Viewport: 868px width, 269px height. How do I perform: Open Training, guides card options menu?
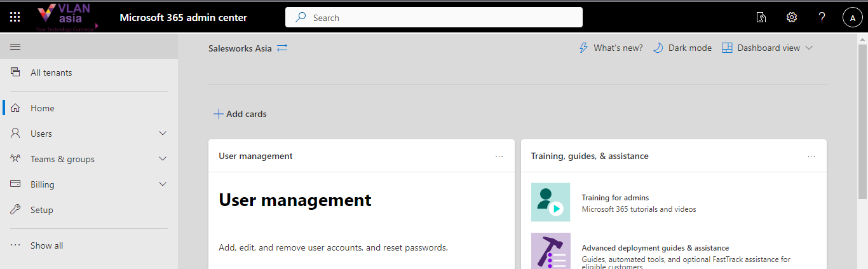tap(811, 156)
